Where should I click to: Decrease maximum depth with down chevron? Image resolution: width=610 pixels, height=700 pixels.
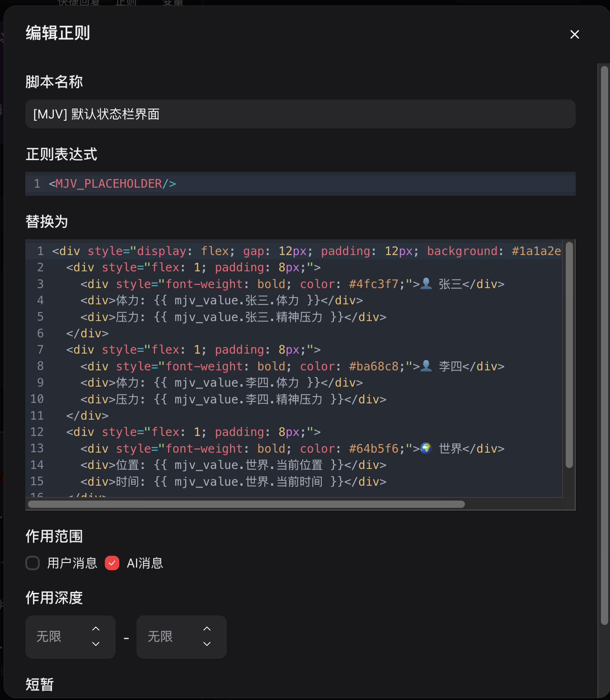tap(207, 644)
